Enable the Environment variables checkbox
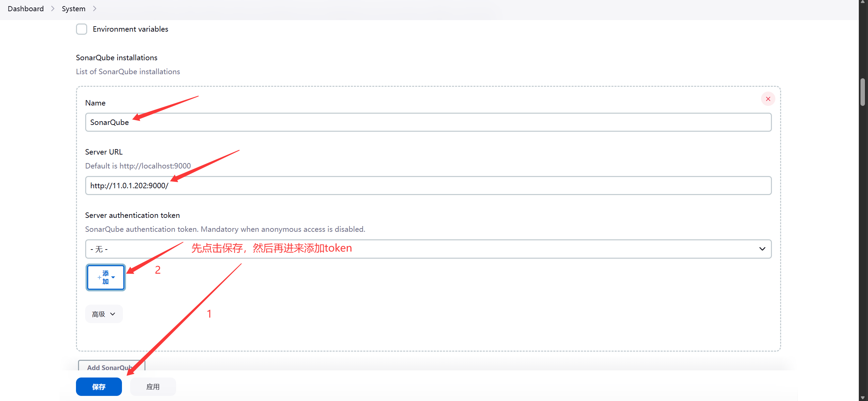This screenshot has height=401, width=868. point(81,29)
